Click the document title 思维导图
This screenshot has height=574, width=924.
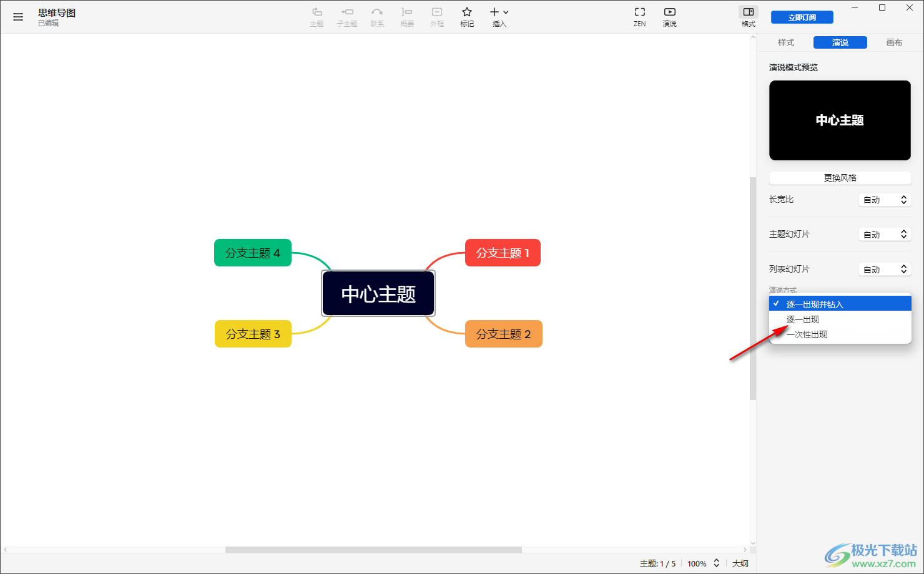pos(57,12)
